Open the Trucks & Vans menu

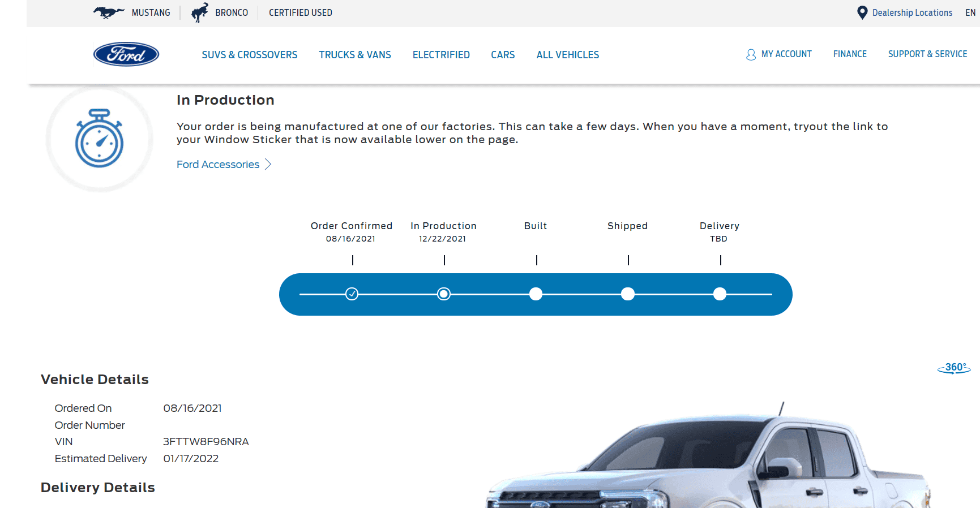355,55
